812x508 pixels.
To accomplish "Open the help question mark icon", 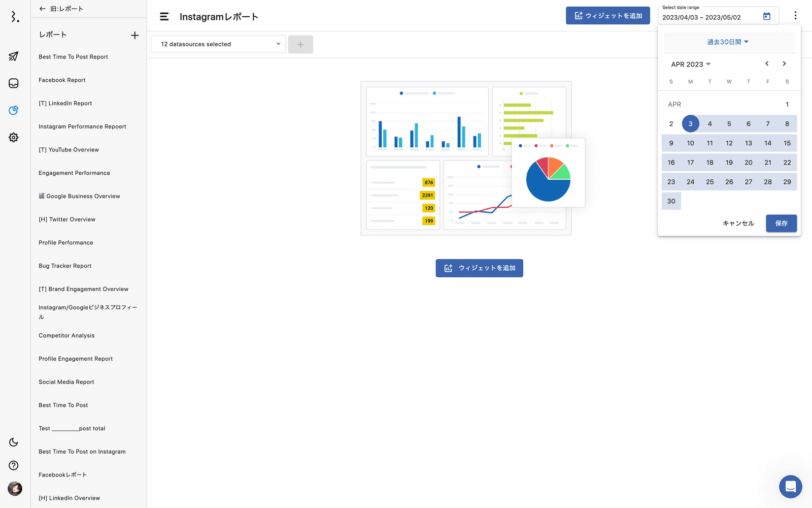I will [x=14, y=465].
